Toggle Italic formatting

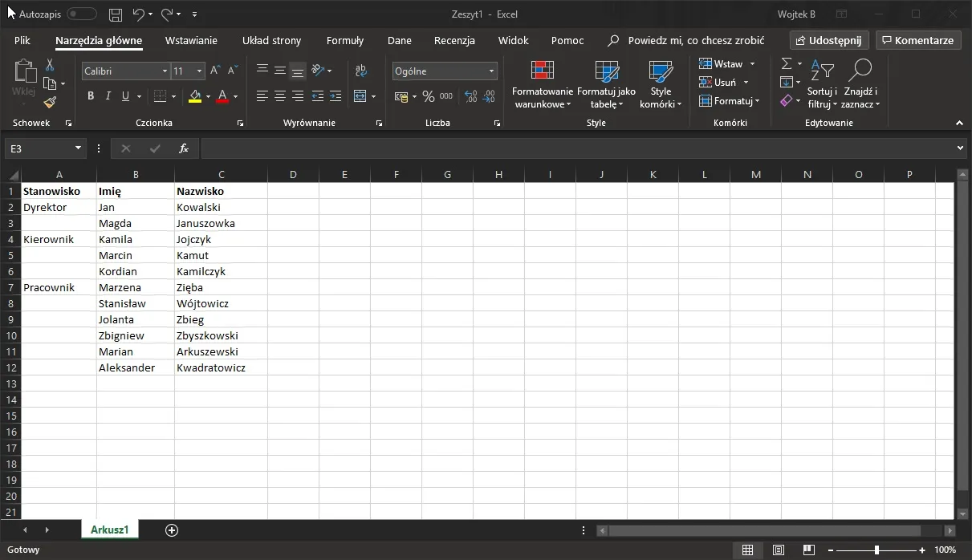coord(108,96)
